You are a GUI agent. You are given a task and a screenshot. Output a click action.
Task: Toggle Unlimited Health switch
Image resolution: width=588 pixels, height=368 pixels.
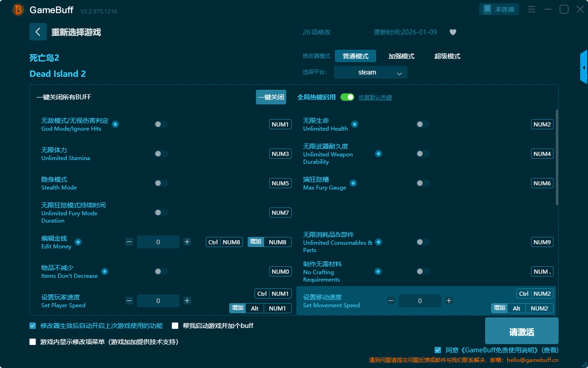tap(423, 124)
